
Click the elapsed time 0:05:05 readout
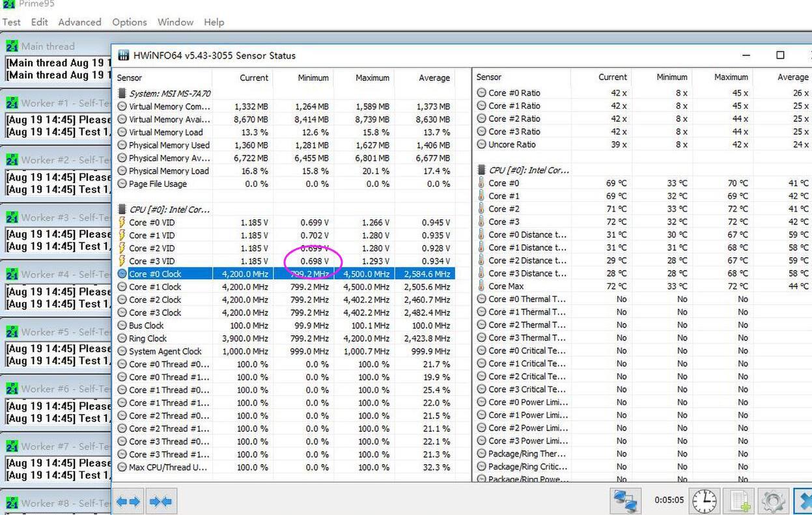click(x=669, y=501)
